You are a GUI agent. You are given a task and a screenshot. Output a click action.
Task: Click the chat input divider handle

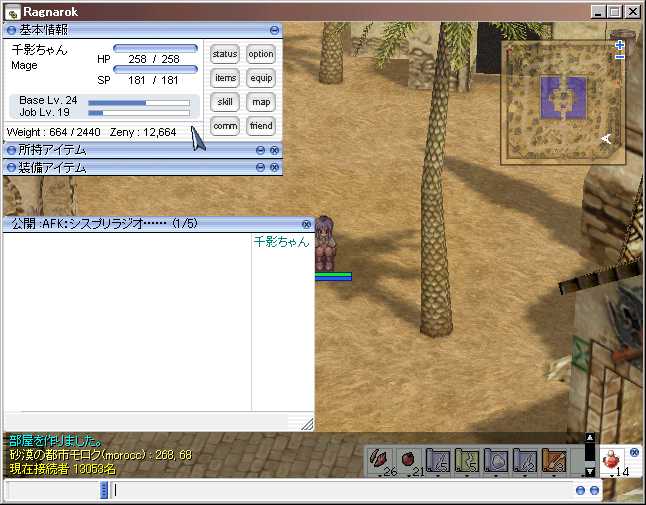coord(104,490)
